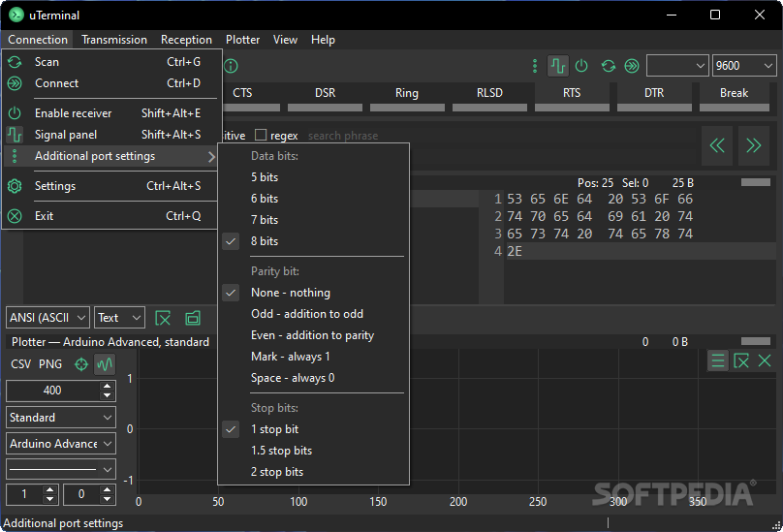Go to previous search result arrows
Screen dimensions: 783x532
pos(717,146)
